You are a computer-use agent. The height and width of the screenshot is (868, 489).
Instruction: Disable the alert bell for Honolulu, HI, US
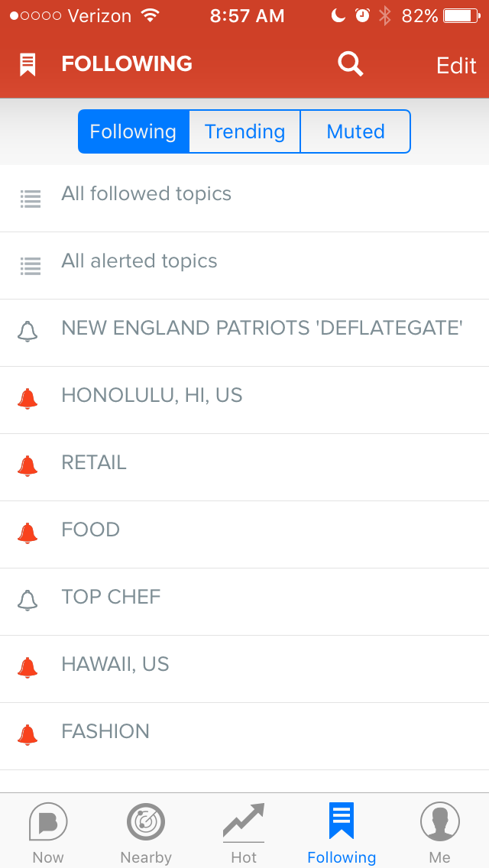coord(28,399)
